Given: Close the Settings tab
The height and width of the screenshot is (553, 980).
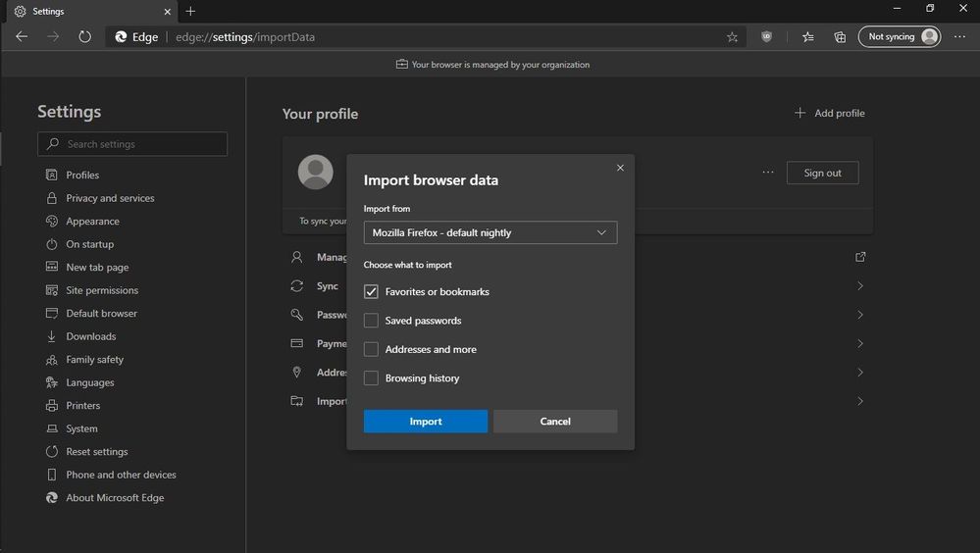Looking at the screenshot, I should tap(167, 11).
